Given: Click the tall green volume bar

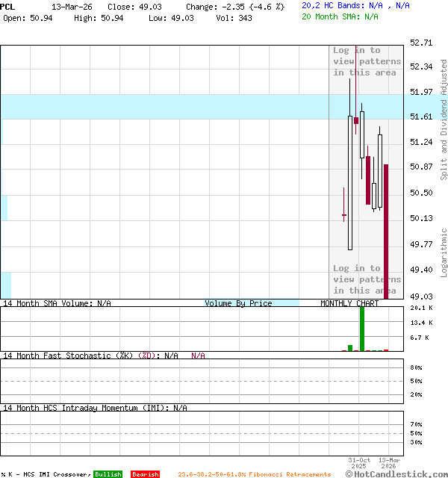Looking at the screenshot, I should pos(362,328).
